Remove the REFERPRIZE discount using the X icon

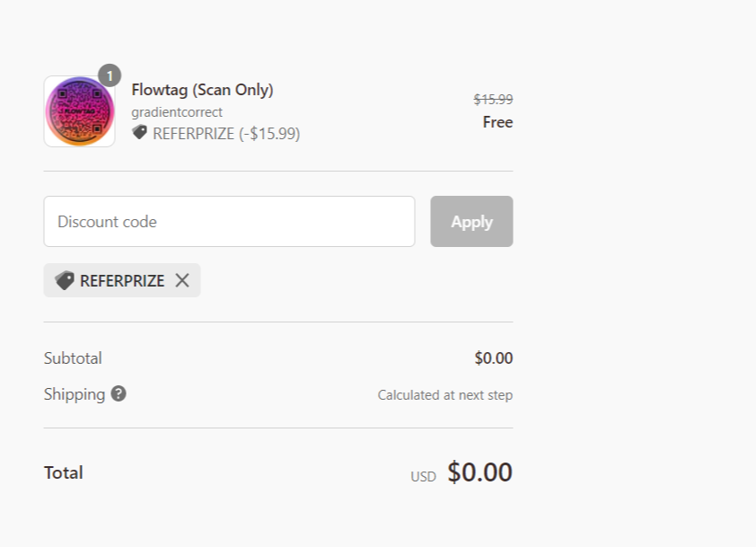(182, 280)
